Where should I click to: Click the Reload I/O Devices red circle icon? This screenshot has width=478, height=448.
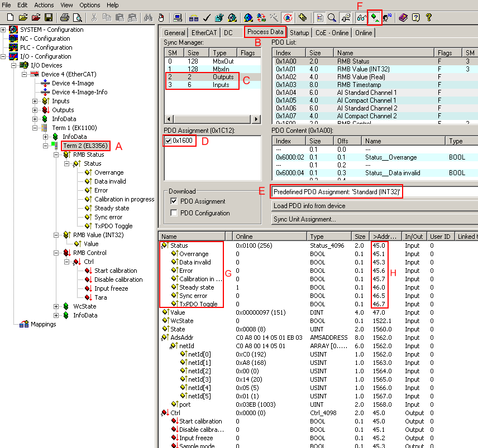coord(288,18)
